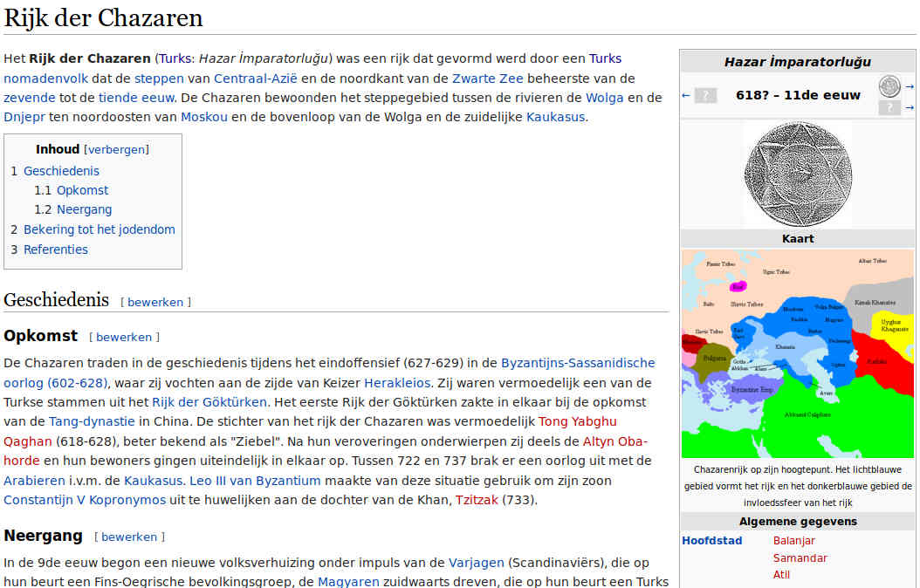This screenshot has height=588, width=920.
Task: Click the left arrow for the predecessor state
Action: point(686,95)
